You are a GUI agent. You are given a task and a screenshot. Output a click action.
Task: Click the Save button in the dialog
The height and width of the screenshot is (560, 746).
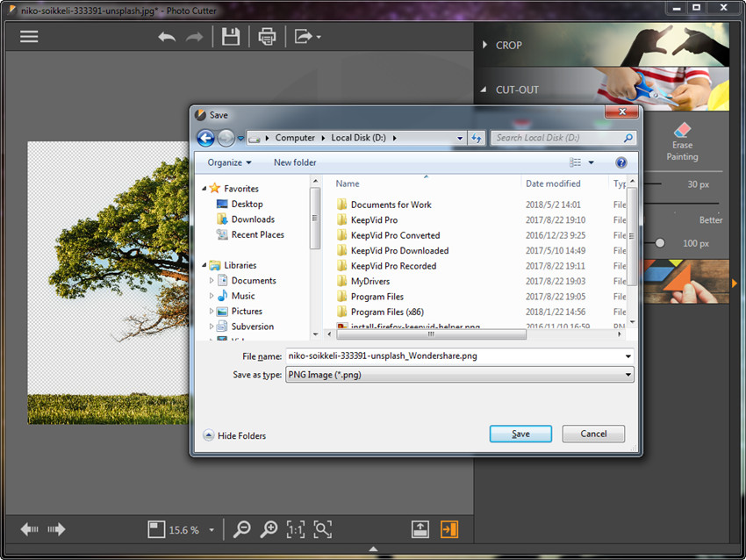[520, 434]
